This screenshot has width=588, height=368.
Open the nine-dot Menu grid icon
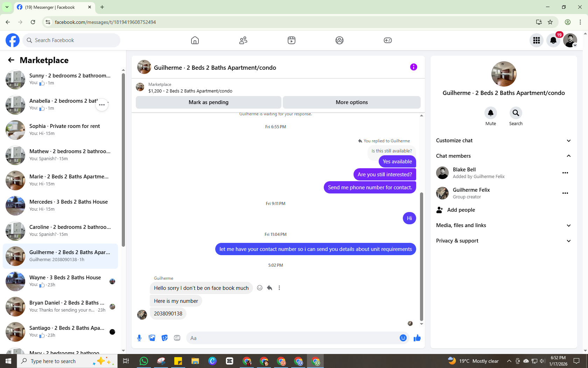(537, 40)
